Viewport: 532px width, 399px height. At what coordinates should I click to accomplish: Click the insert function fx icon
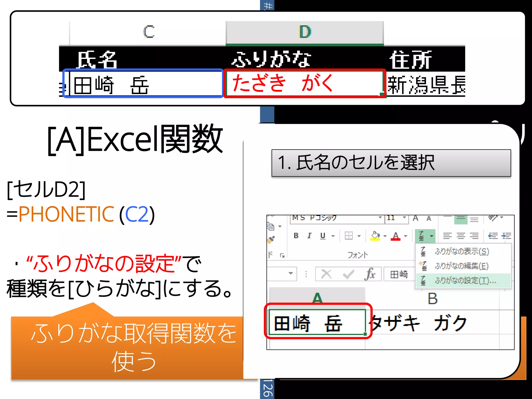tap(370, 274)
